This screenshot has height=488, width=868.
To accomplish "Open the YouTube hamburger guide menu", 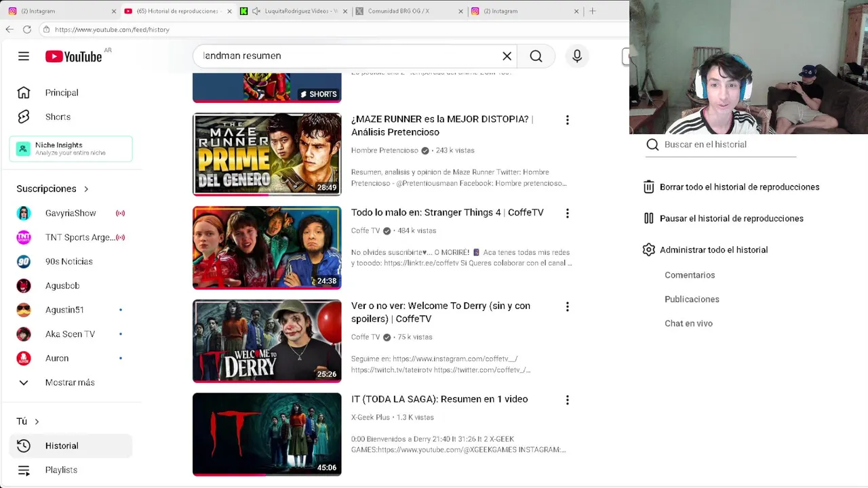I will tap(24, 56).
